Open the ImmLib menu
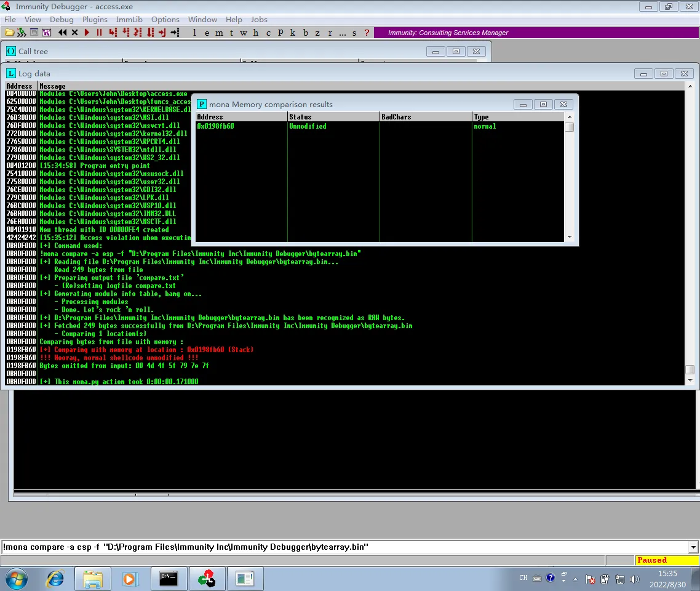Screen dimensions: 700x591 click(x=129, y=20)
